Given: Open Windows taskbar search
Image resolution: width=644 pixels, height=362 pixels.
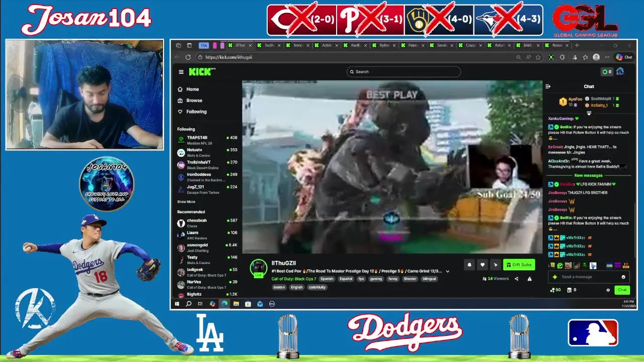Looking at the screenshot, I should point(189,304).
